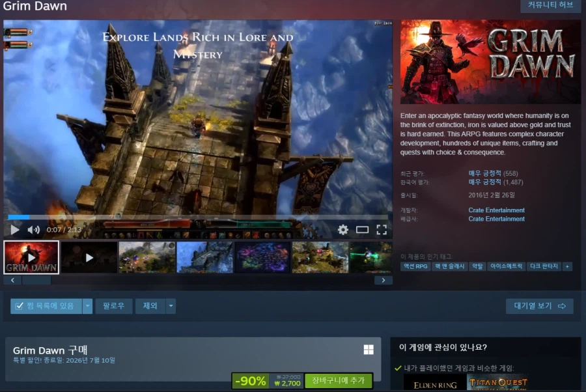586x392 pixels.
Task: Open the sixth forest battle thumbnail
Action: [320, 257]
